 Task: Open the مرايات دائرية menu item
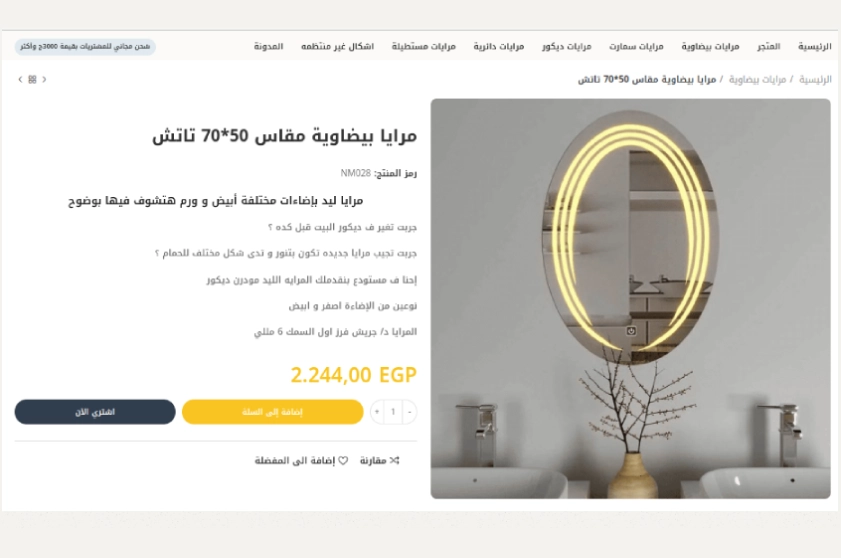[x=498, y=47]
